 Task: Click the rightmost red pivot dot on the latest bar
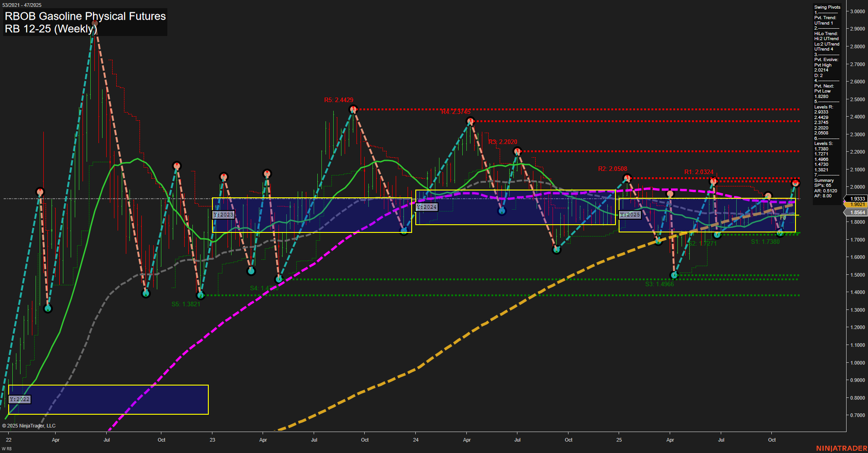coord(796,183)
